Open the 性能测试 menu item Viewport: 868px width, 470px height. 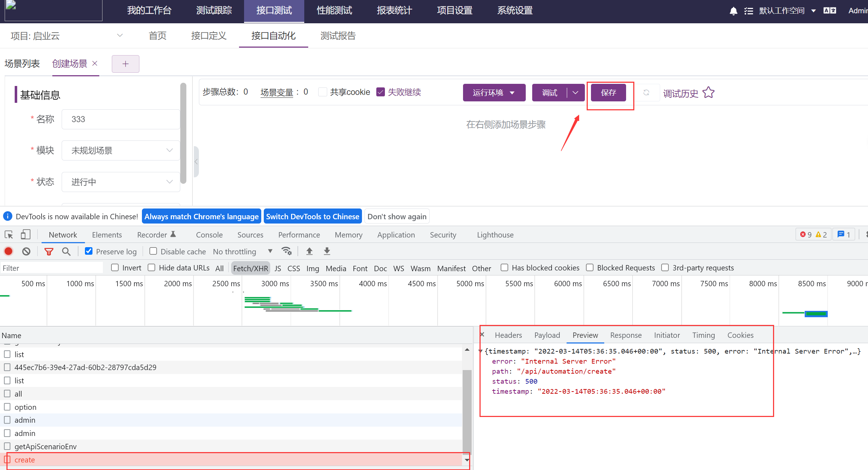[334, 10]
